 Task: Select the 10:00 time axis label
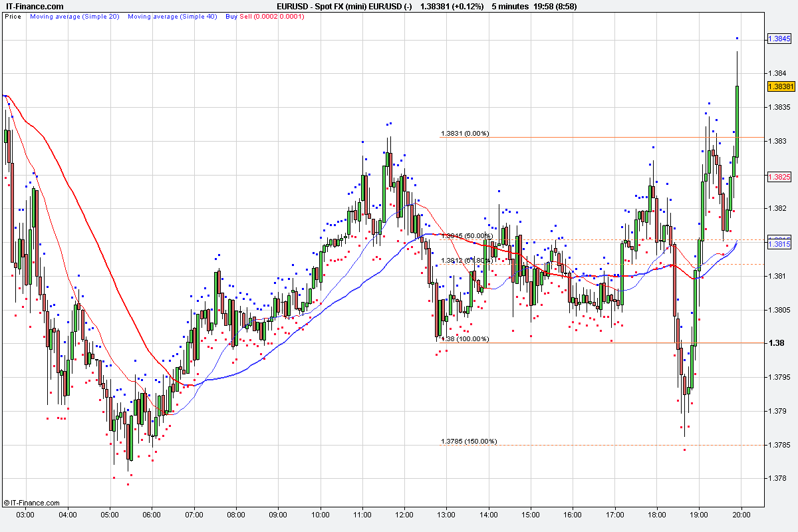pos(321,515)
